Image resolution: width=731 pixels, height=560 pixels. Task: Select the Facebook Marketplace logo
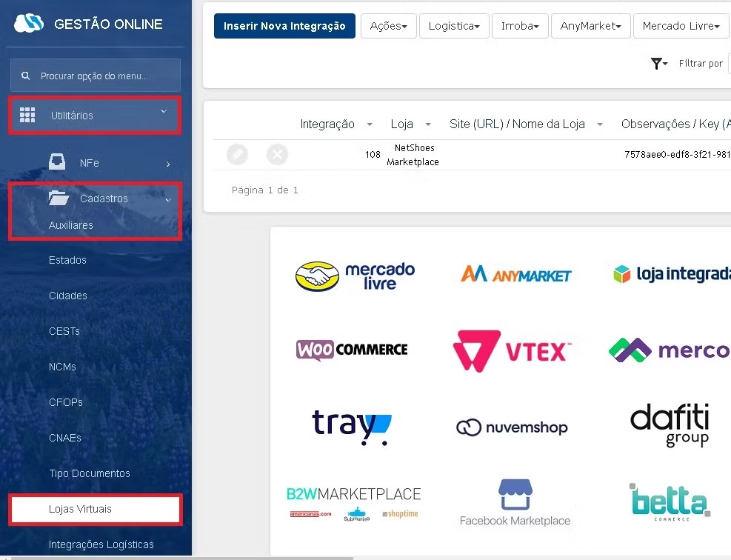515,503
